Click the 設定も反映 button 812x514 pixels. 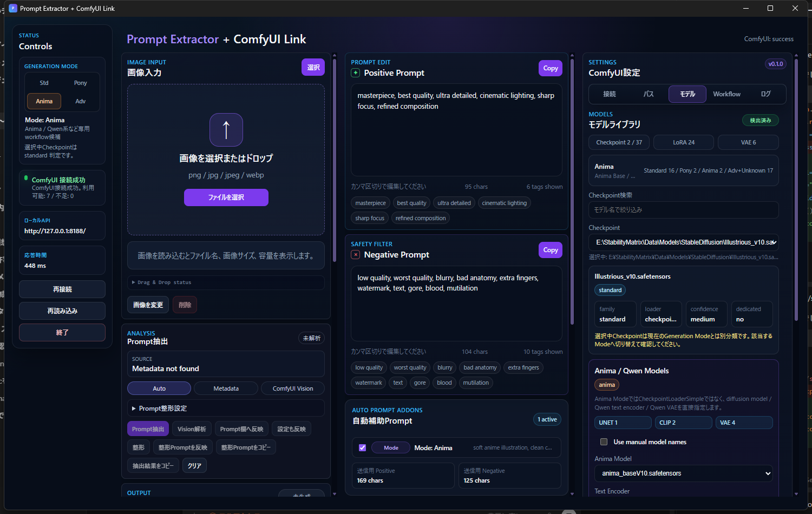(291, 429)
